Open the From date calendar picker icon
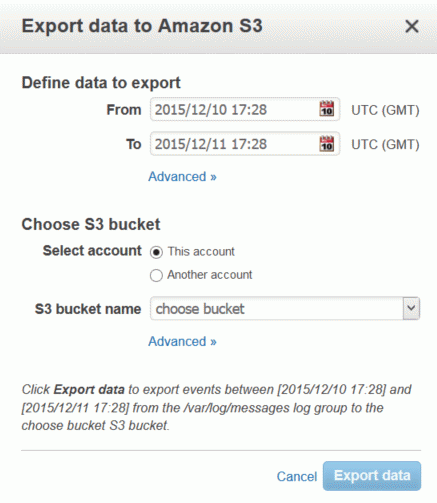437x503 pixels. click(327, 109)
